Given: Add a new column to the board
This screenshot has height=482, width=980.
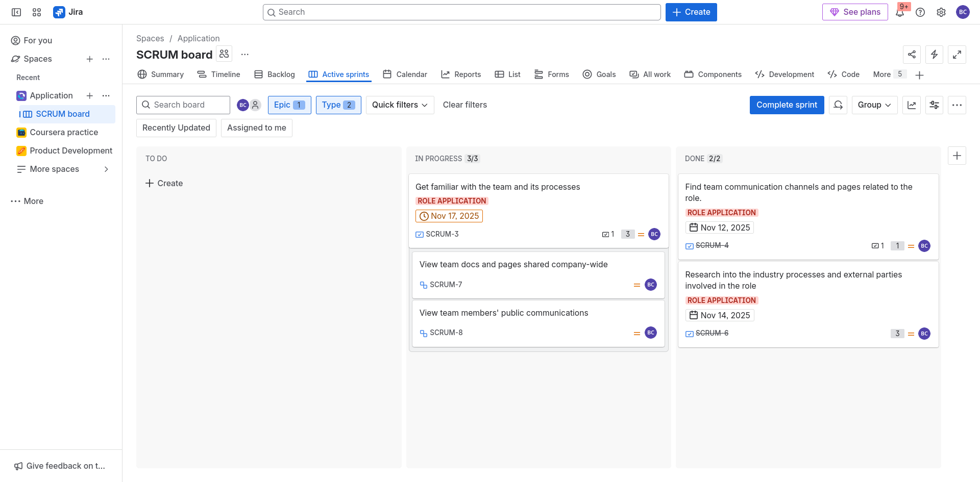Looking at the screenshot, I should pos(957,156).
